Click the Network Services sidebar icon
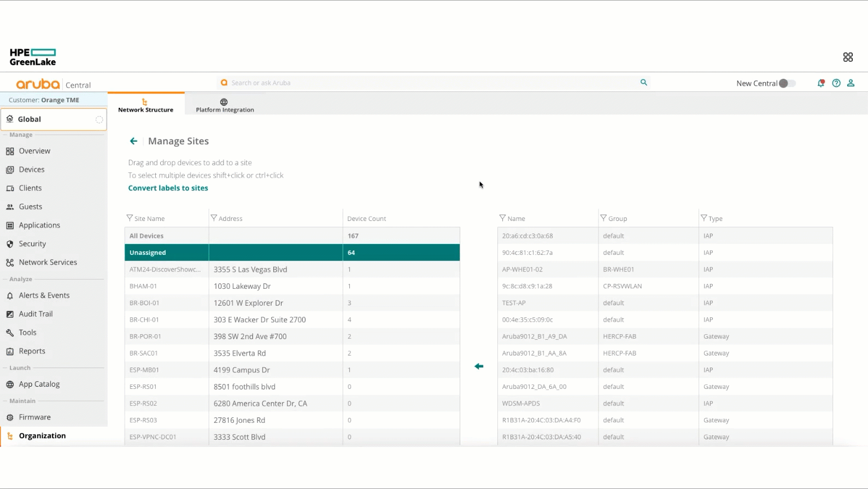 pyautogui.click(x=10, y=263)
